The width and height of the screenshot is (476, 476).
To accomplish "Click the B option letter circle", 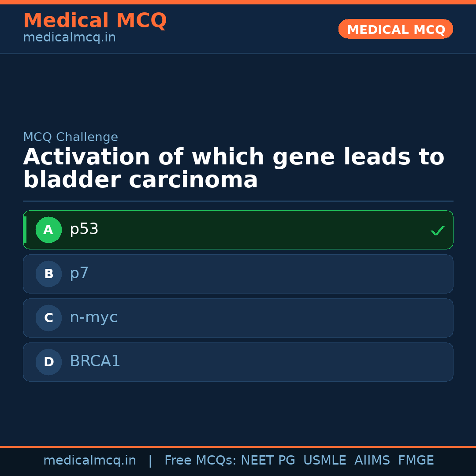I will point(48,274).
